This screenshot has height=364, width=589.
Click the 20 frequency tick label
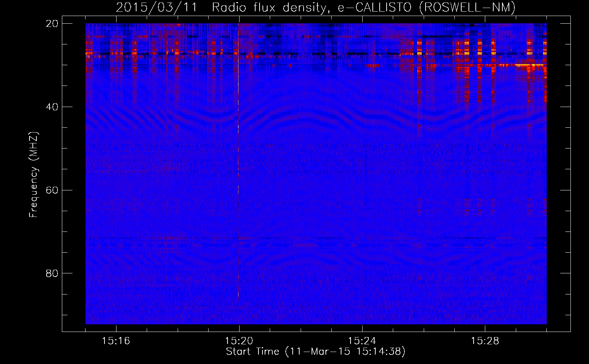pyautogui.click(x=52, y=24)
